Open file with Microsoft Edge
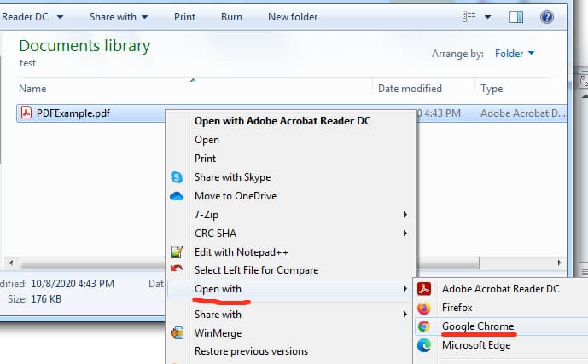 tap(476, 345)
